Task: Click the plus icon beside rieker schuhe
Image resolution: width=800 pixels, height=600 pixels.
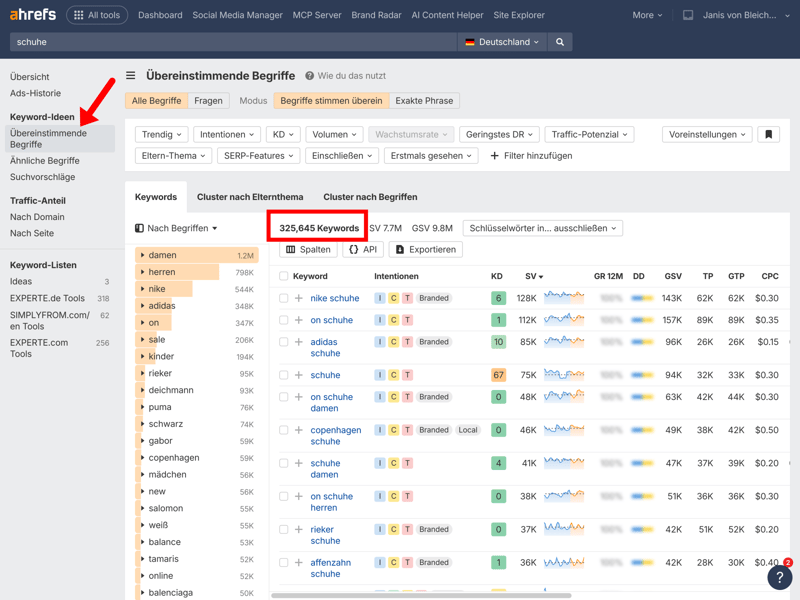Action: pyautogui.click(x=299, y=529)
